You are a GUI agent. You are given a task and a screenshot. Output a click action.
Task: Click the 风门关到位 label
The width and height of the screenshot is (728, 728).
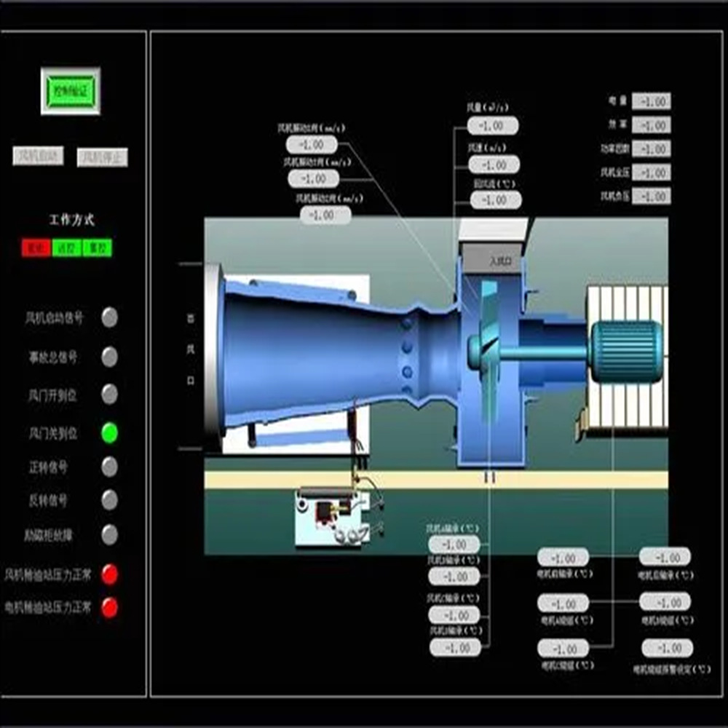click(x=52, y=434)
